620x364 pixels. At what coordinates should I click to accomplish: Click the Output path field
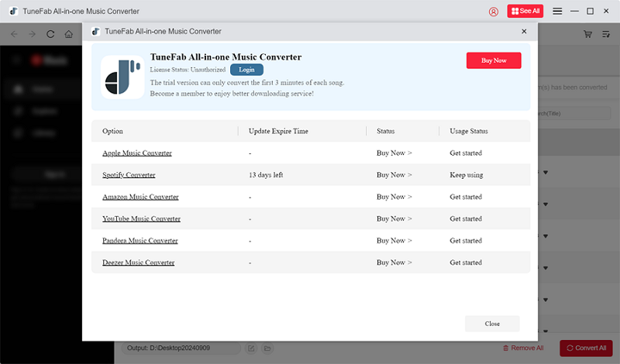click(x=181, y=349)
